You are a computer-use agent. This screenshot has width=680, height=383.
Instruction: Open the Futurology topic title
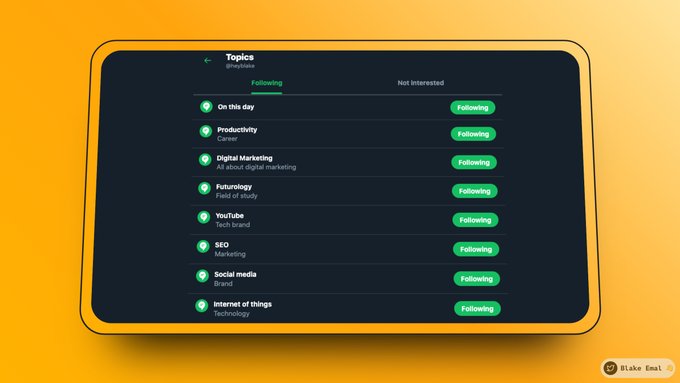pos(234,187)
